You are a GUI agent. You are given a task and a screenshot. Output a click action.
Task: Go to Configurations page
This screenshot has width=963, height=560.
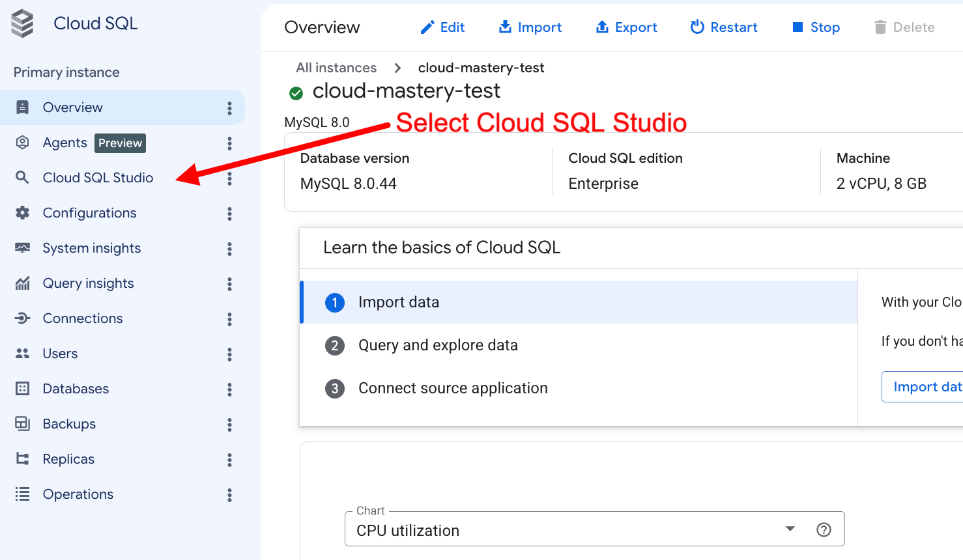click(x=122, y=213)
